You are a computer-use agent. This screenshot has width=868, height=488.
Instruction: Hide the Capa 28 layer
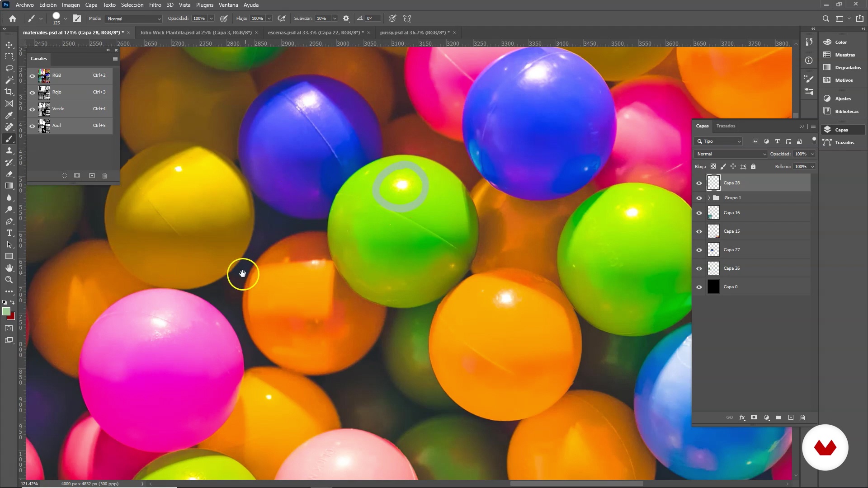coord(699,183)
